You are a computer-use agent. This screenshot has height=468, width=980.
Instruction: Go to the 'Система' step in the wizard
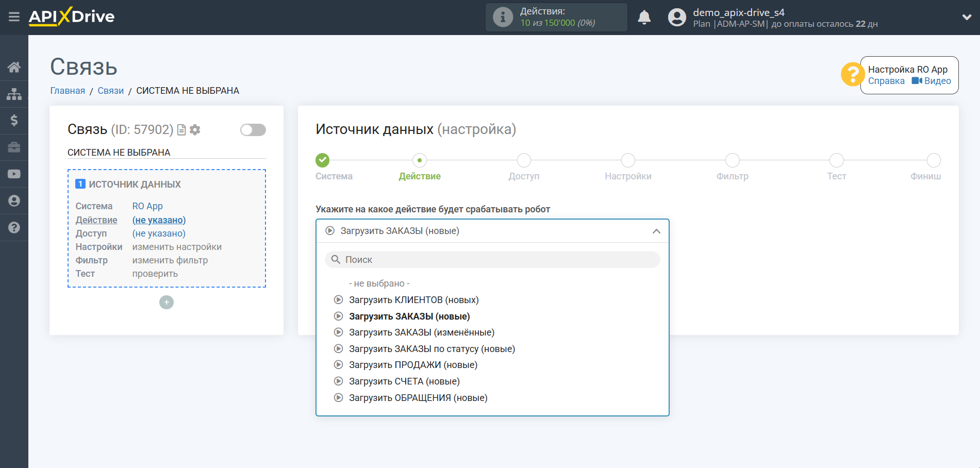click(x=323, y=161)
